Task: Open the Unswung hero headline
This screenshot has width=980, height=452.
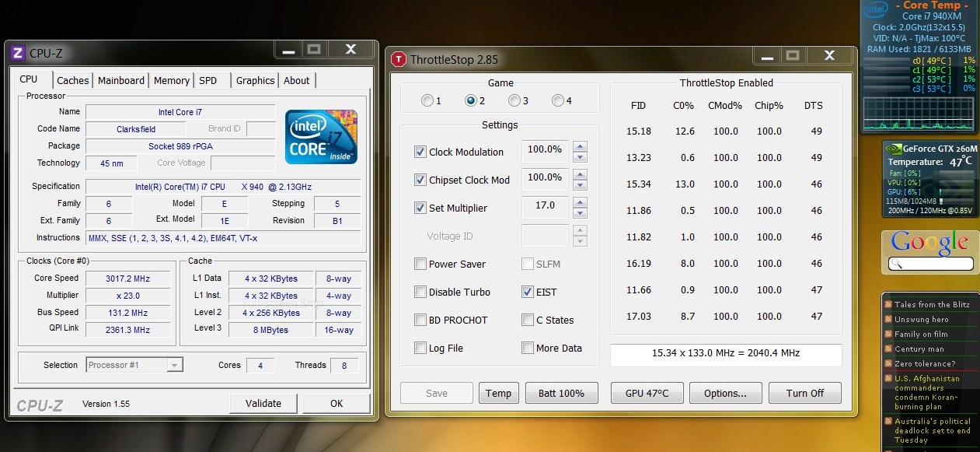Action: [922, 319]
